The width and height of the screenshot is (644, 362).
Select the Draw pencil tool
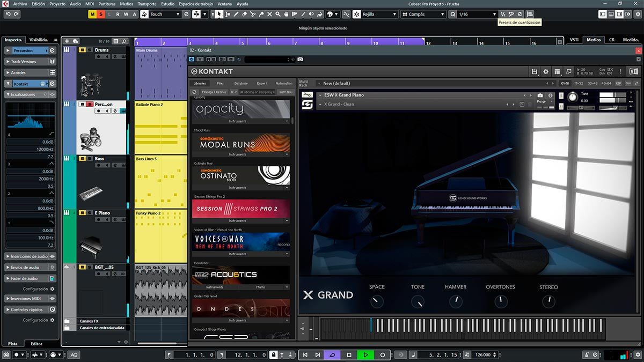tap(236, 14)
